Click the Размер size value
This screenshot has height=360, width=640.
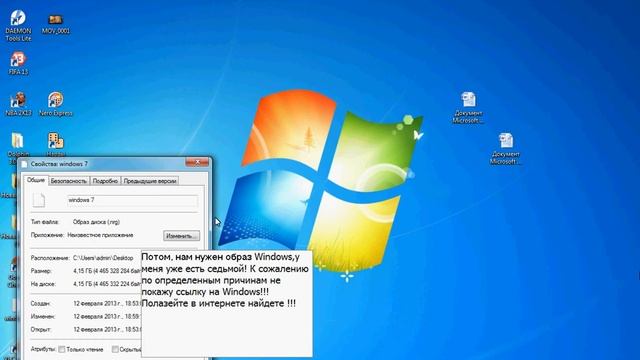click(107, 271)
